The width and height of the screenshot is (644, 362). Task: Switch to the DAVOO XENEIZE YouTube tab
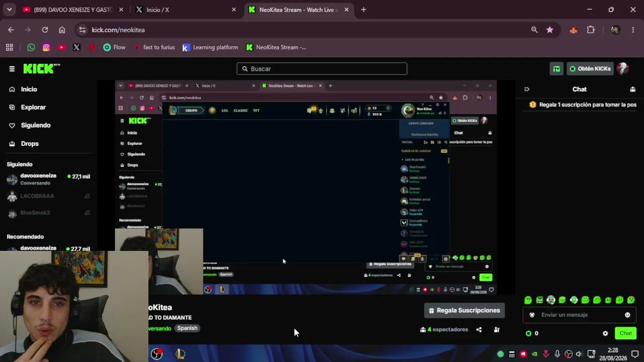pyautogui.click(x=72, y=10)
